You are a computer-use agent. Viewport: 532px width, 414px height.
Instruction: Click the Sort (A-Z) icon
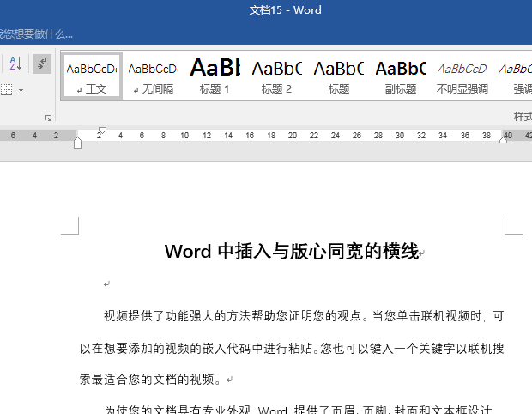15,64
